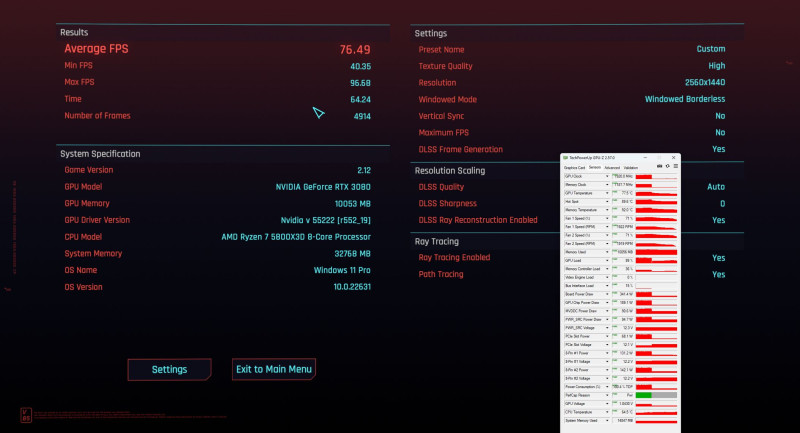Click Exit to Main Menu button
Viewport: 800px width, 433px height.
tap(274, 369)
